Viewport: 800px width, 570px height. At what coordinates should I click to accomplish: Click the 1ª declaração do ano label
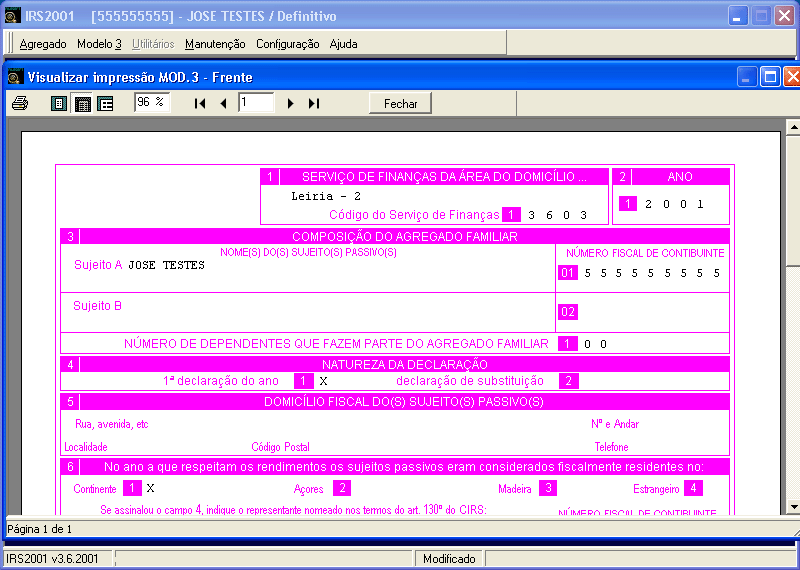pos(221,381)
